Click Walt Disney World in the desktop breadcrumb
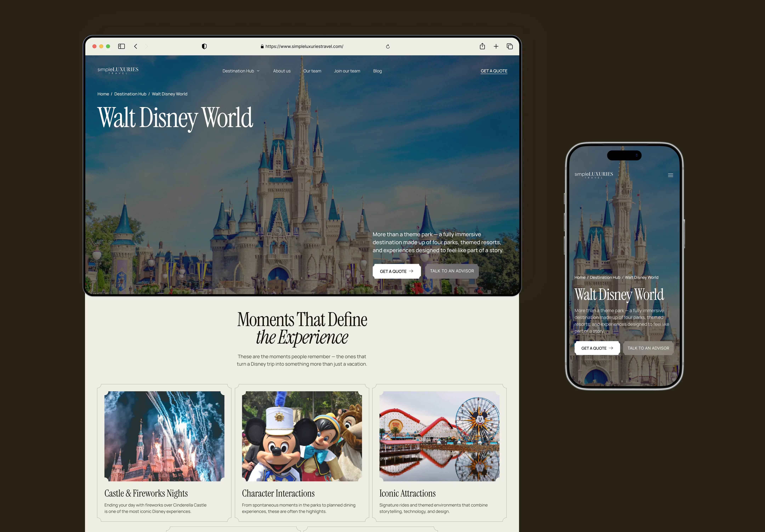This screenshot has width=765, height=532. tap(169, 94)
